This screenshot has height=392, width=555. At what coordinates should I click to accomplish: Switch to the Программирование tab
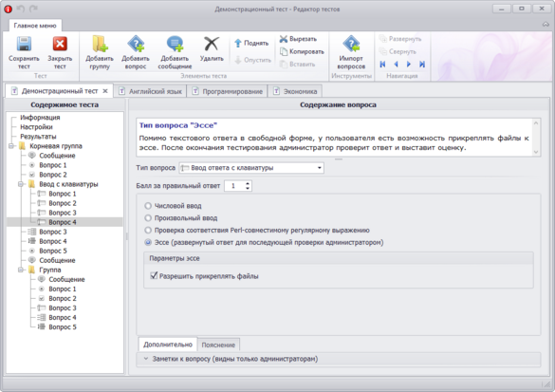pyautogui.click(x=228, y=91)
